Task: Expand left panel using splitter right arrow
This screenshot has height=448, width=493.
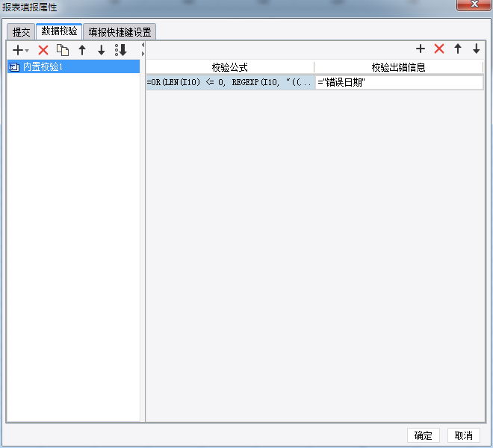Action: pos(143,54)
